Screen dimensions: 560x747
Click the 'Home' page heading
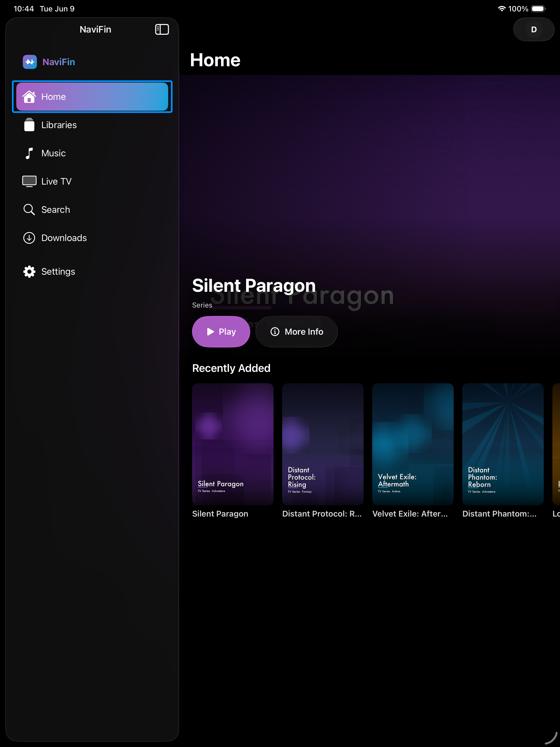(x=215, y=60)
